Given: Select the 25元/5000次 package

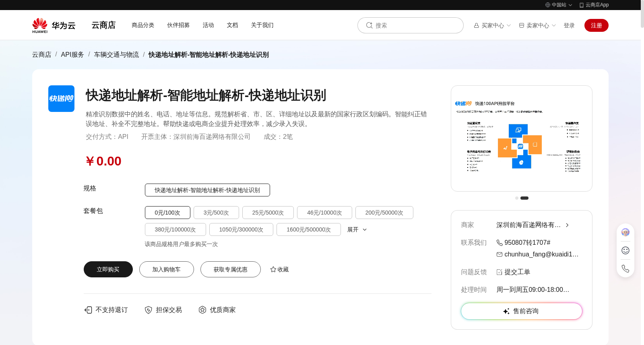Looking at the screenshot, I should click(268, 213).
